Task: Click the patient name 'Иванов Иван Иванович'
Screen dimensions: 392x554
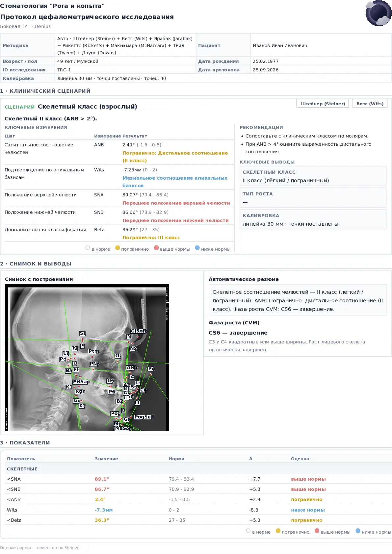Action: click(x=280, y=45)
